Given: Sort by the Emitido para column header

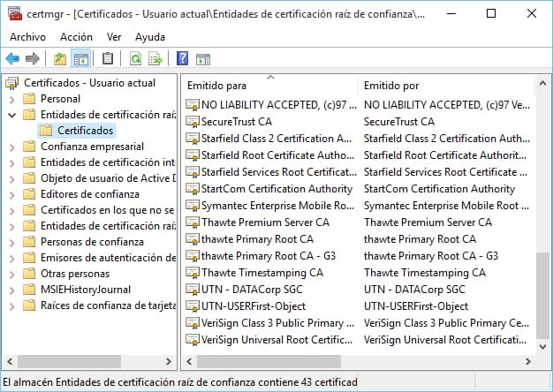Looking at the screenshot, I should (265, 86).
